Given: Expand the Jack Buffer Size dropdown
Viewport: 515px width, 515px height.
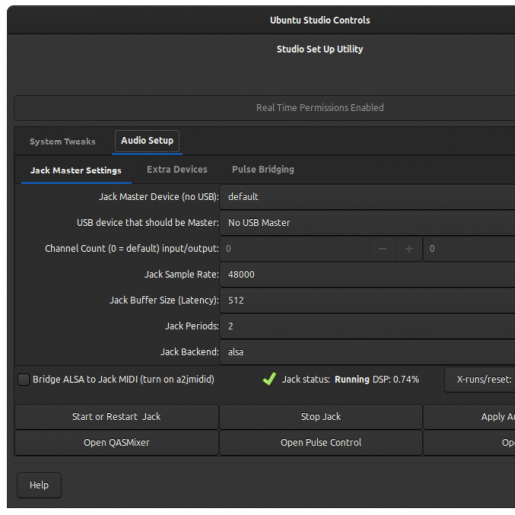Looking at the screenshot, I should (x=367, y=300).
